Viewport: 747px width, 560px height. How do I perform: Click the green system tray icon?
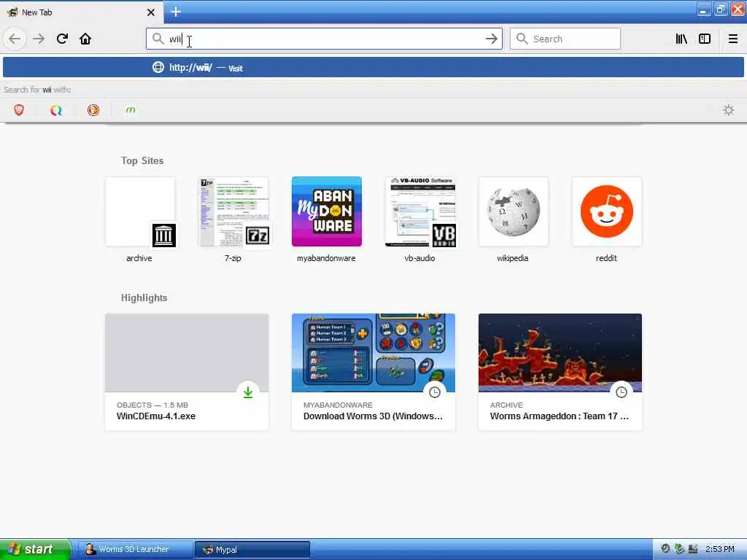point(679,549)
